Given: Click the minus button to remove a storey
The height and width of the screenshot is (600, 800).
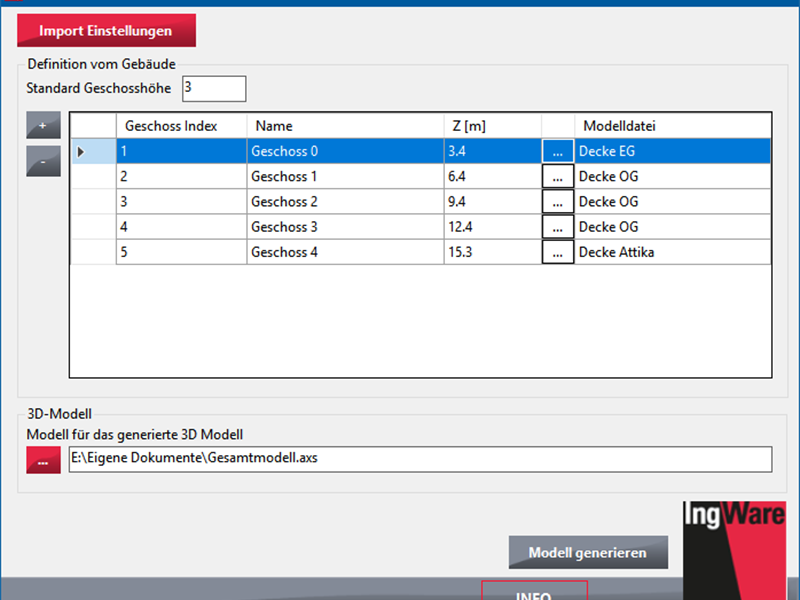Looking at the screenshot, I should [x=43, y=161].
